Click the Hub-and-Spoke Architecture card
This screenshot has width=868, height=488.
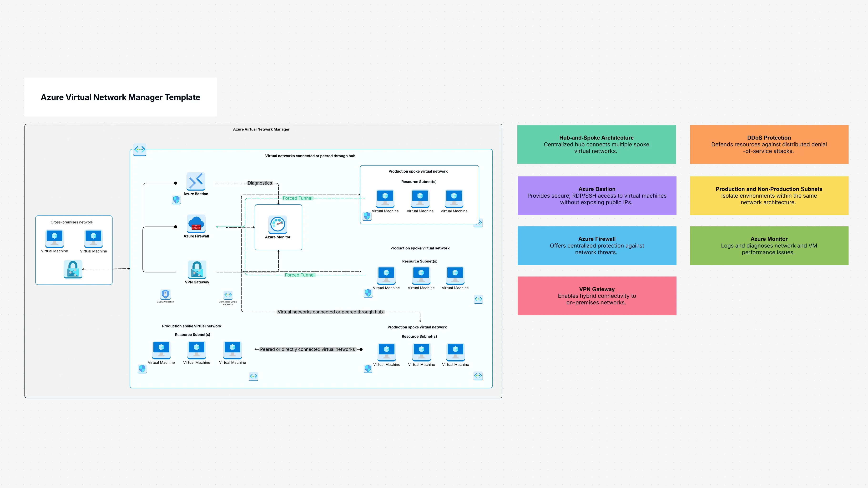pos(596,144)
